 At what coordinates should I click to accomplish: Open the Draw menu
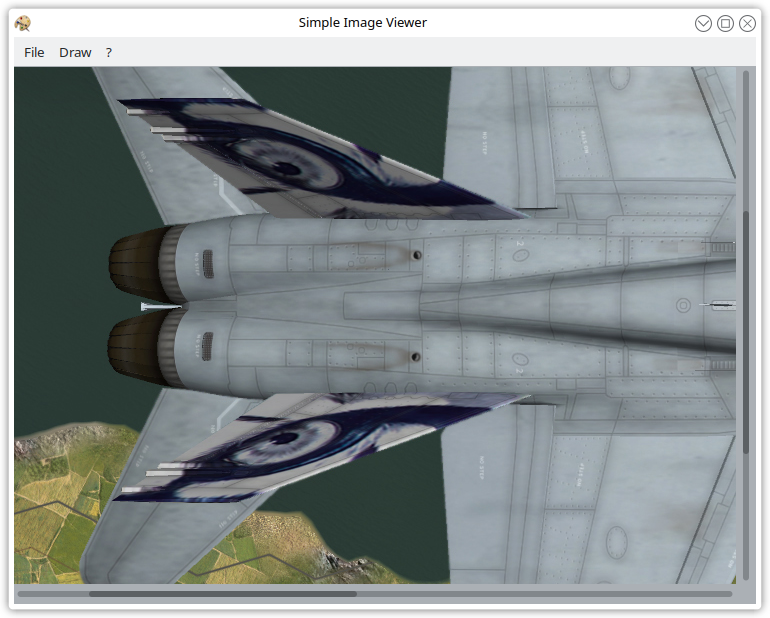click(x=75, y=53)
